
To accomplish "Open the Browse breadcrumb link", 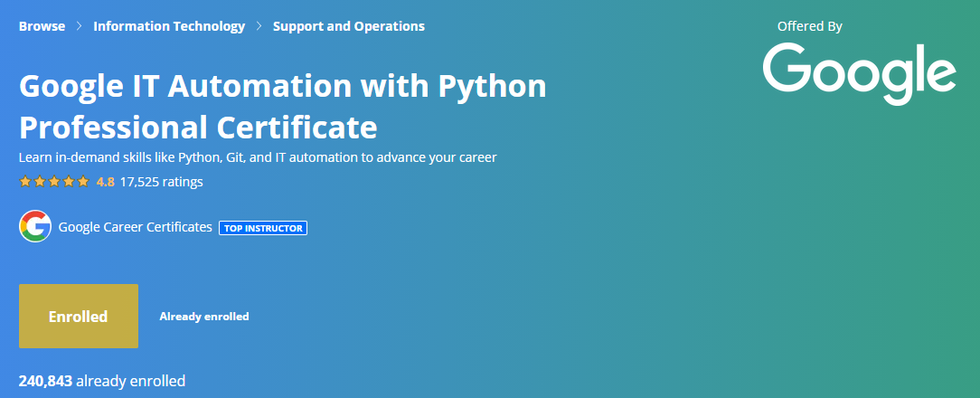I will coord(42,26).
